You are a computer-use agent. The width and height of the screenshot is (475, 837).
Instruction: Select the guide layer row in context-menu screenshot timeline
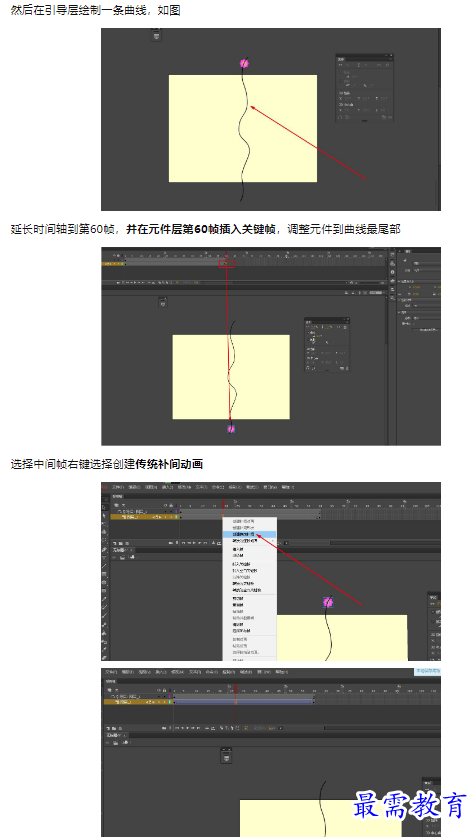(x=145, y=511)
